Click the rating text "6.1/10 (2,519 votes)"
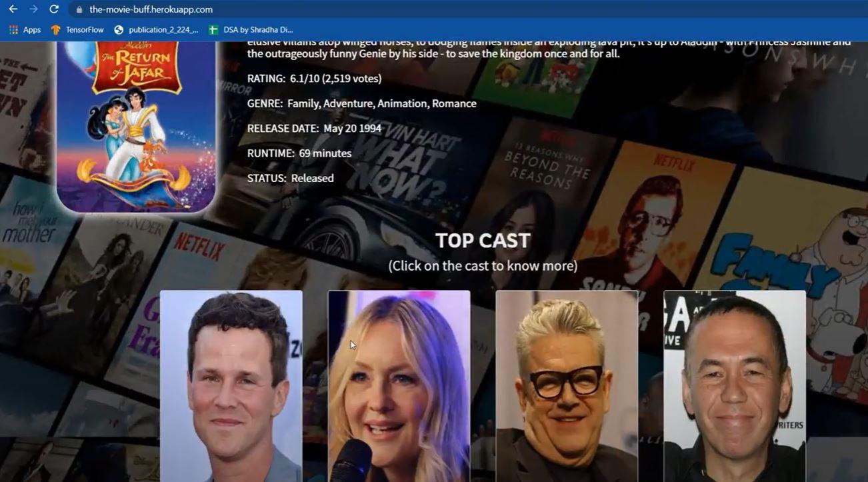This screenshot has width=868, height=482. [x=336, y=79]
